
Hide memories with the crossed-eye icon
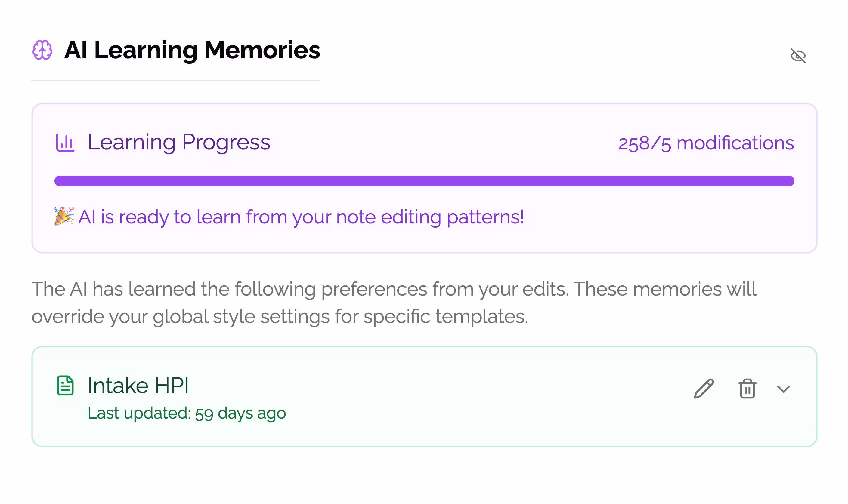tap(798, 56)
